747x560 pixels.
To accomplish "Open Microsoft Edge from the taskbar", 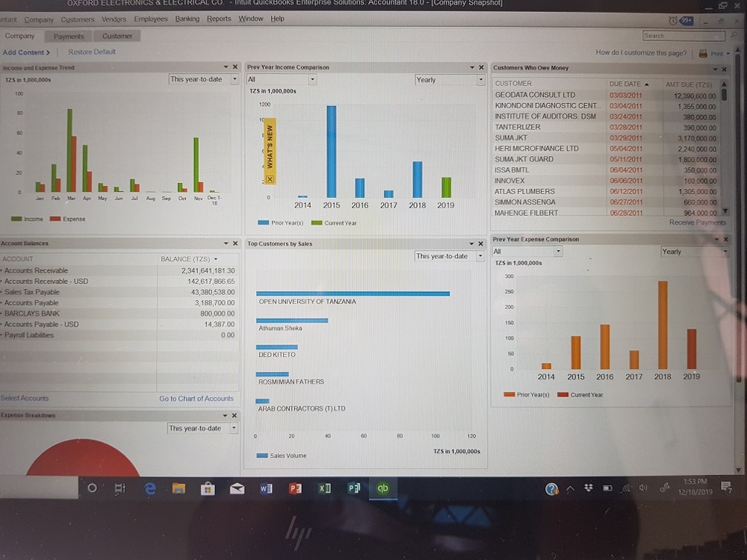I will tap(150, 488).
